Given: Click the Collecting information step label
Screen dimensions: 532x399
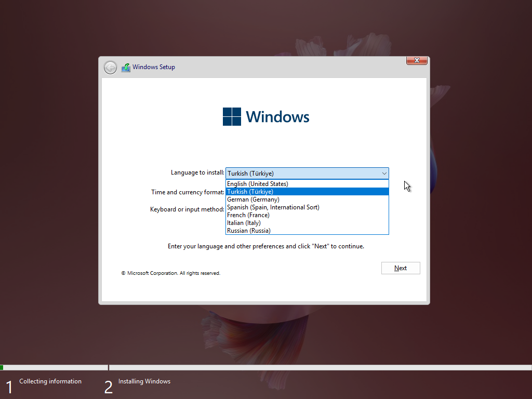Looking at the screenshot, I should [50, 381].
